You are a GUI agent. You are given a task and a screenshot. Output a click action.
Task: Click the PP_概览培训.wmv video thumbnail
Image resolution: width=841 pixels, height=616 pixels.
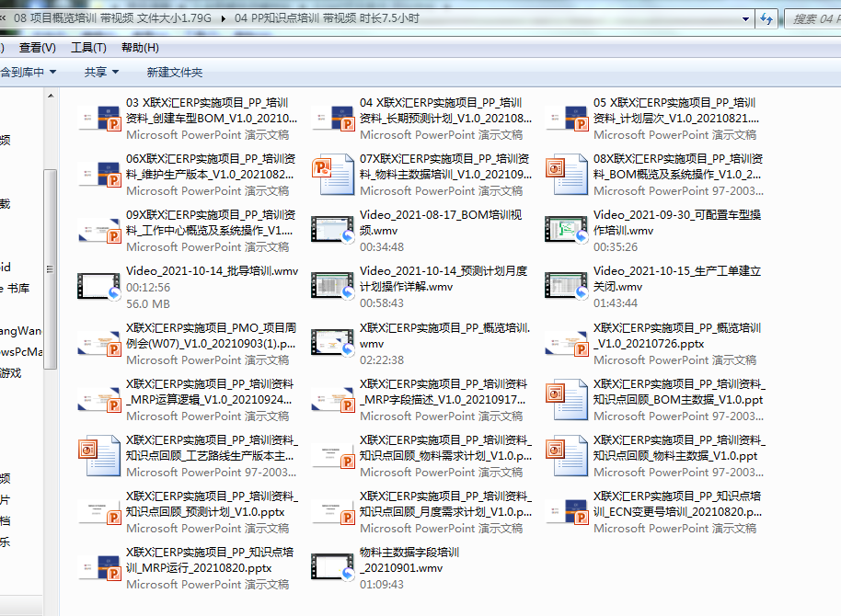(332, 343)
